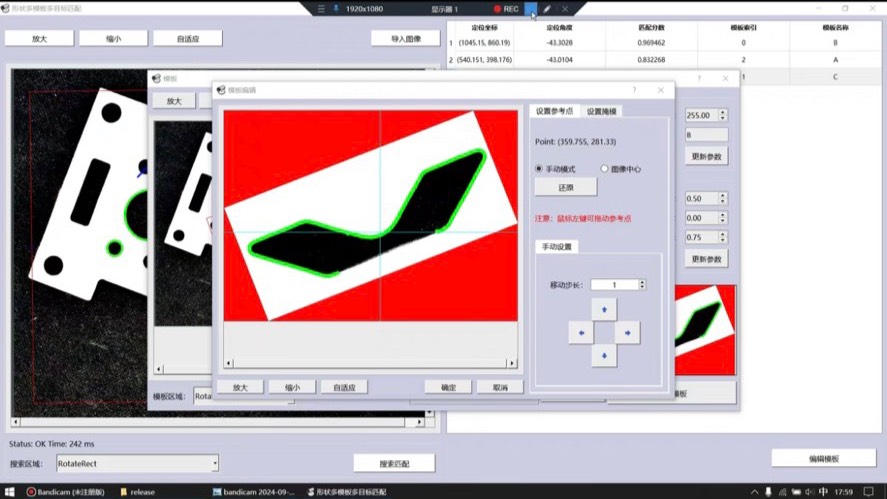Adjust the 移动步长 stepper arrows
The height and width of the screenshot is (499, 887).
[x=641, y=285]
